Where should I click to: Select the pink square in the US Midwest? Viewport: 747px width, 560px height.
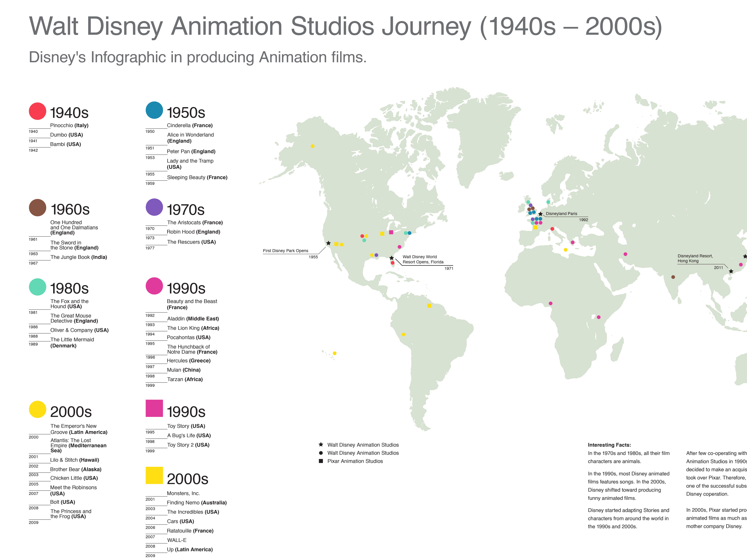click(x=391, y=232)
